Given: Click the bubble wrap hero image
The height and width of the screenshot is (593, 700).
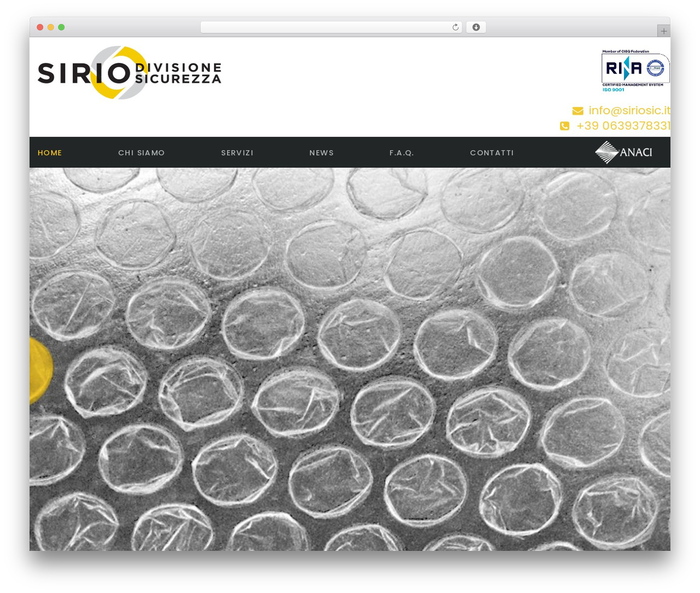Looking at the screenshot, I should [350, 359].
